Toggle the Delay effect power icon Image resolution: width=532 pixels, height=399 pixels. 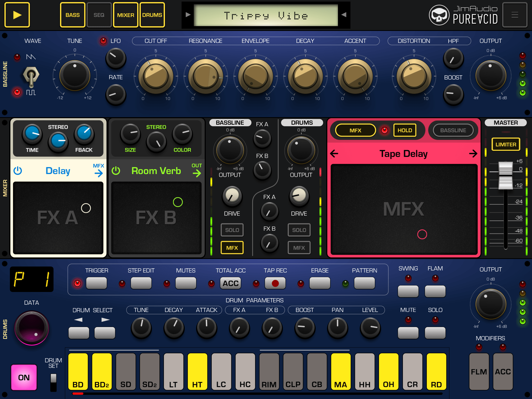click(x=18, y=171)
